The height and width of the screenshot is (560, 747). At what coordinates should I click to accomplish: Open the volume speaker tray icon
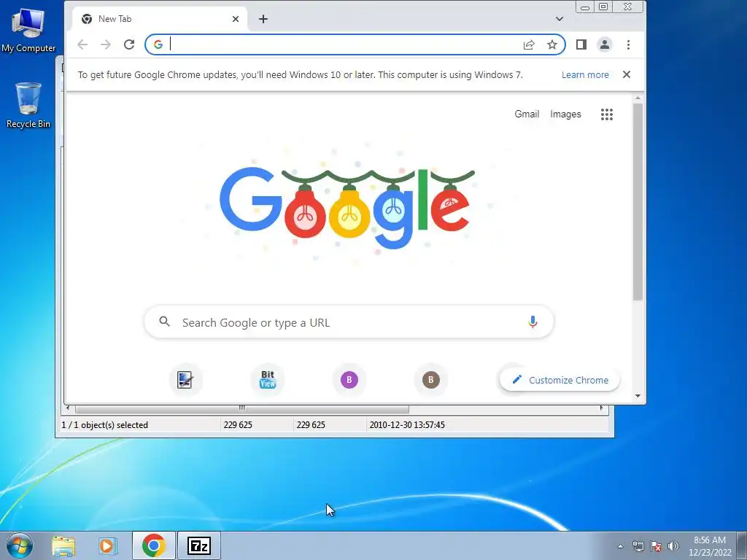coord(673,546)
